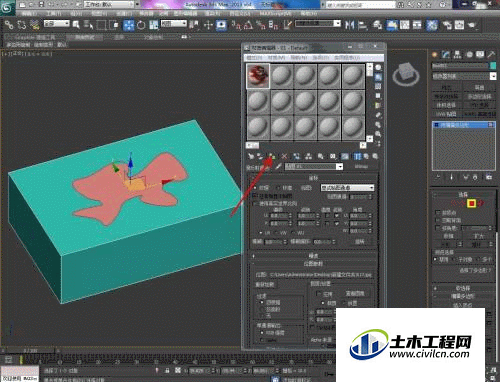The height and width of the screenshot is (382, 500).
Task: Activate the Select and Rotate tool
Action: (x=141, y=25)
